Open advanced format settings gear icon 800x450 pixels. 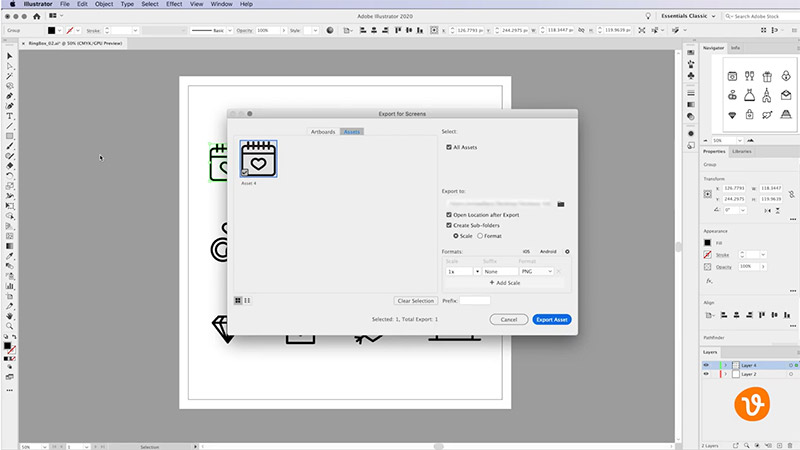point(567,252)
